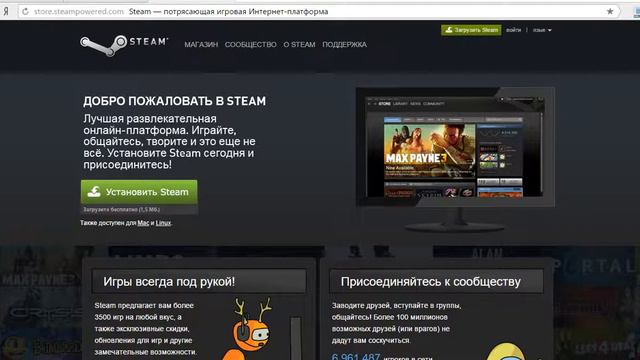Click the Steam client monitor preview image
The height and width of the screenshot is (360, 640).
pyautogui.click(x=455, y=159)
